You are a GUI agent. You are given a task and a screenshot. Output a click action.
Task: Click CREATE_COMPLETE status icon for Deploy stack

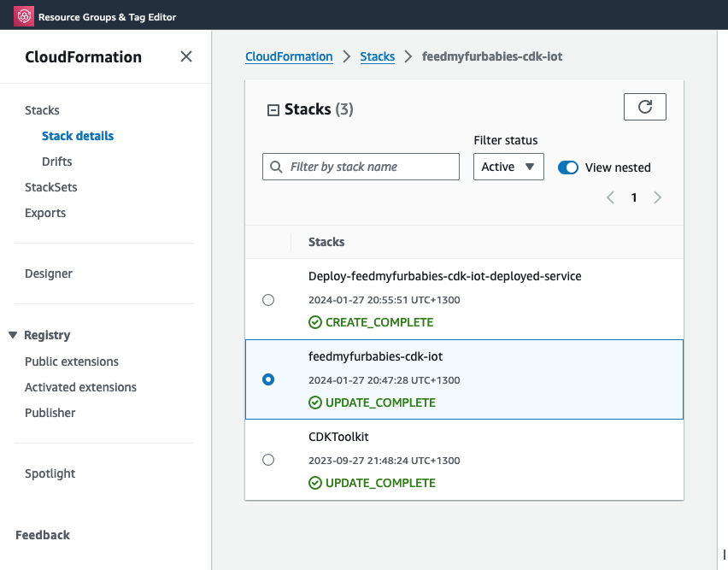tap(315, 322)
